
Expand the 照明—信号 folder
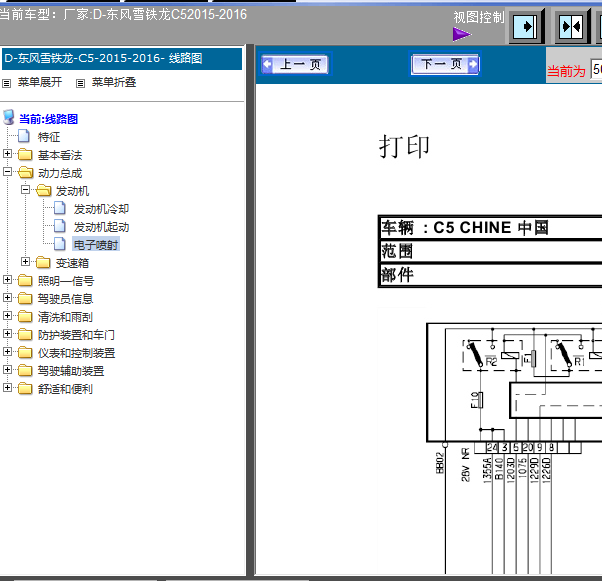pyautogui.click(x=7, y=280)
